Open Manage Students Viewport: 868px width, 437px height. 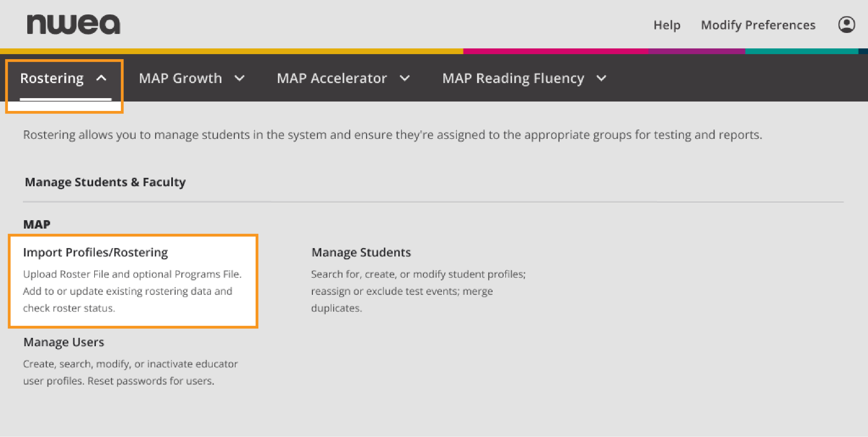pyautogui.click(x=361, y=252)
